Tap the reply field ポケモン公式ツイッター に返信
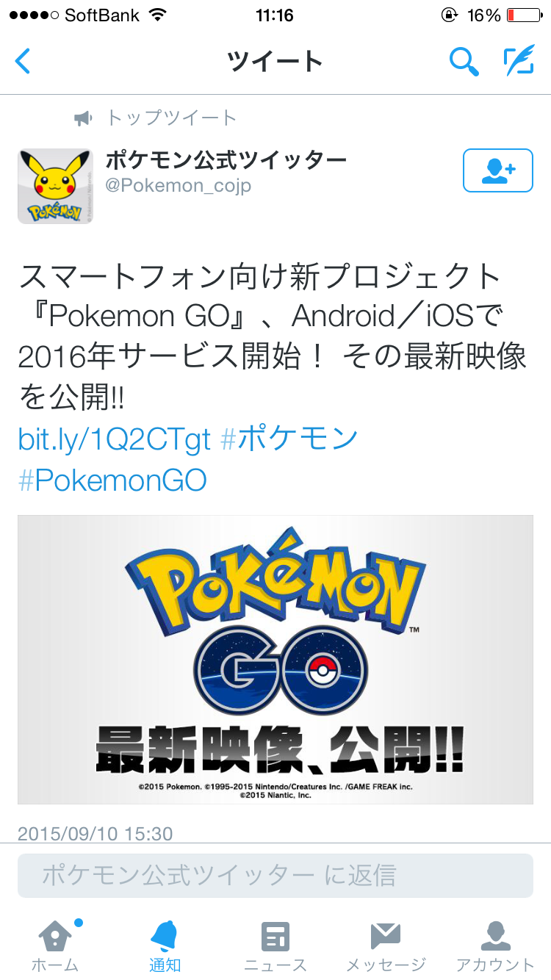Screen dimensions: 551x980 point(275,875)
